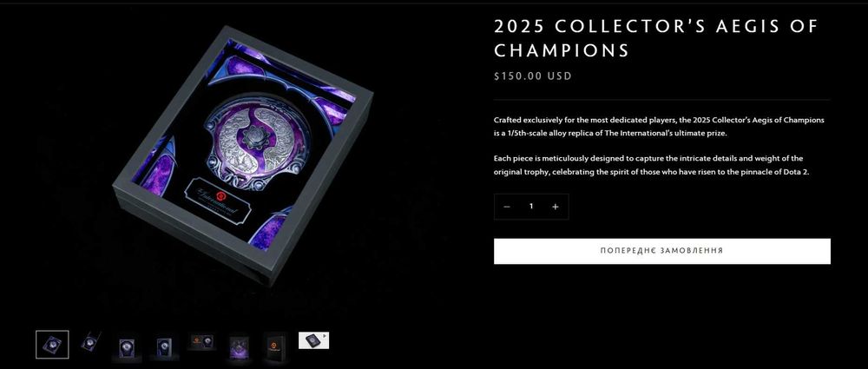Click The International plaque in the product image
This screenshot has width=868, height=369.
click(218, 201)
